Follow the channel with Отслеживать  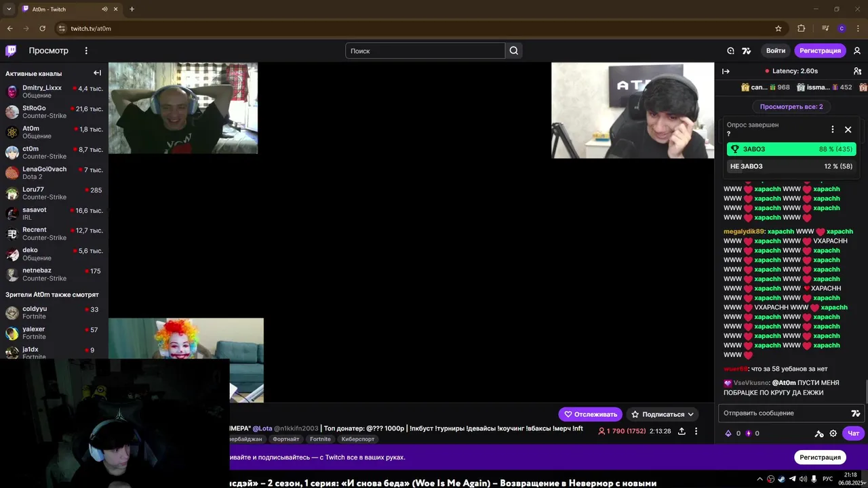[590, 414]
